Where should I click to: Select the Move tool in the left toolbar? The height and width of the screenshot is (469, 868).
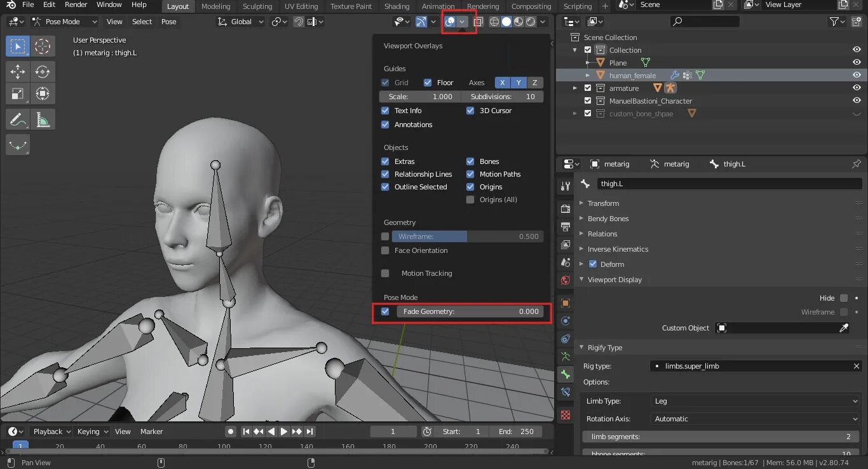click(x=18, y=72)
